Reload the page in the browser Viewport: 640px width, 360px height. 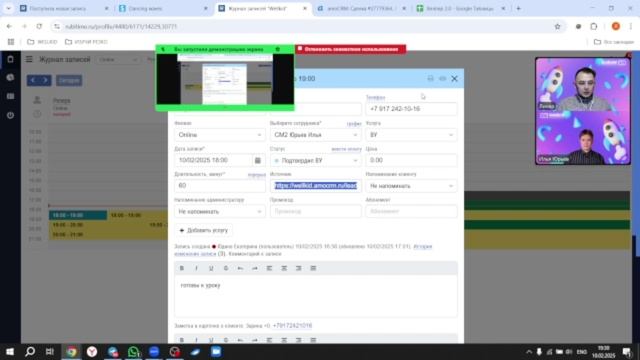click(x=39, y=27)
